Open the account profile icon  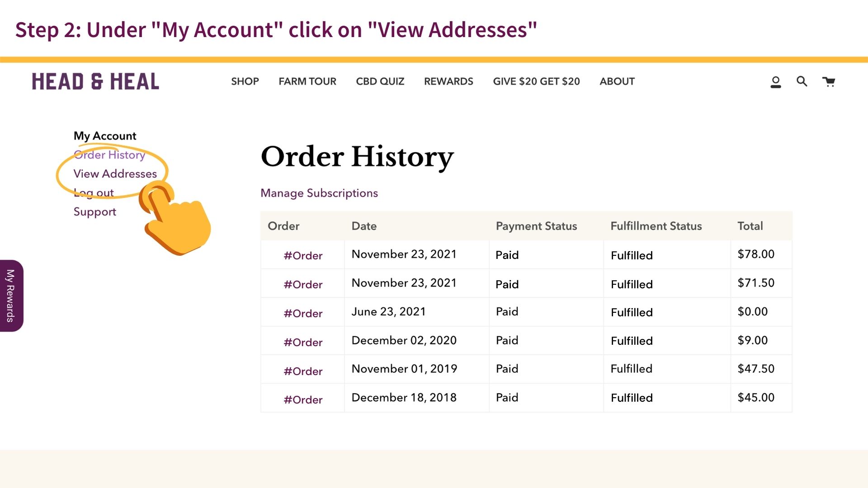coord(776,82)
